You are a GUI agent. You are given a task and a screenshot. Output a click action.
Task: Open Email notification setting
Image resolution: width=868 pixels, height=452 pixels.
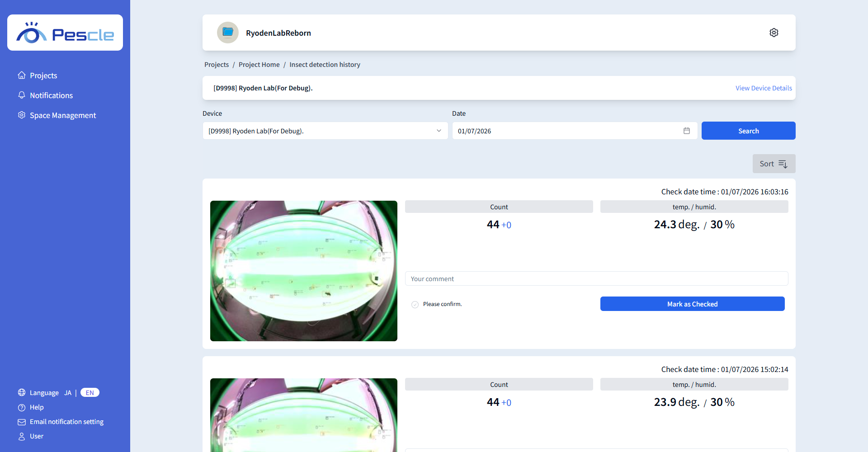tap(66, 422)
